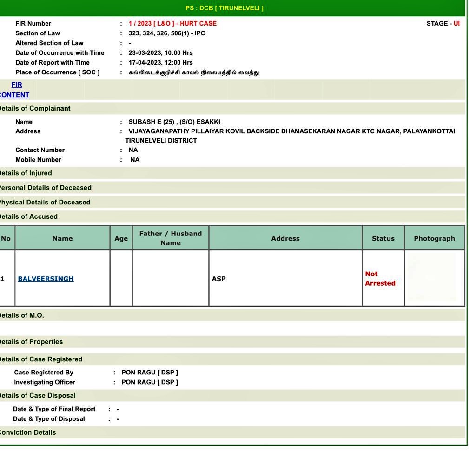Open accused BALVEERSINGH details link

pos(46,279)
